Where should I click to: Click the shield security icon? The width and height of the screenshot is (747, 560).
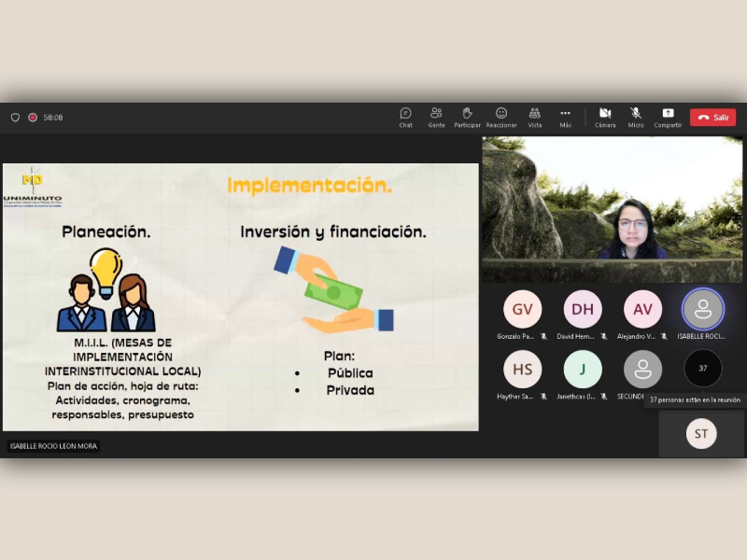(x=15, y=118)
